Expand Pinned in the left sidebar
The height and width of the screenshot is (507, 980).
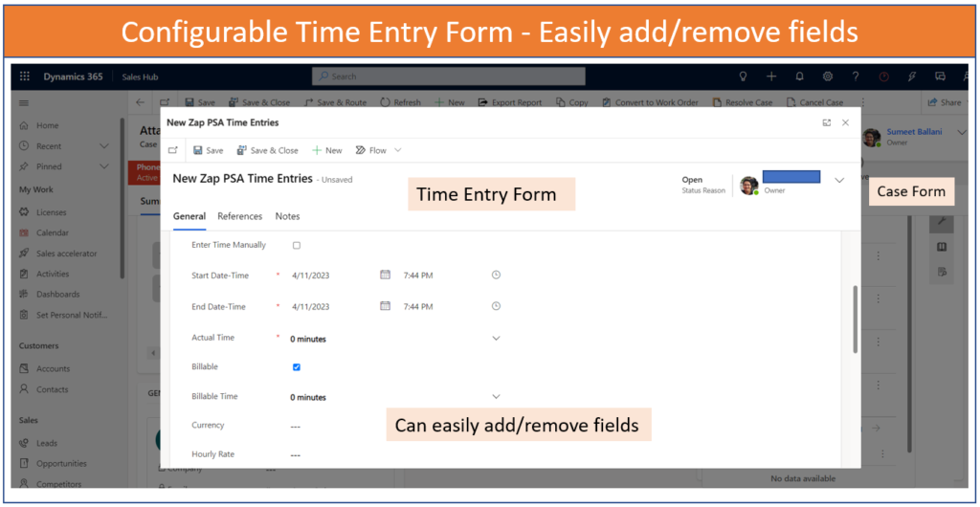[104, 166]
